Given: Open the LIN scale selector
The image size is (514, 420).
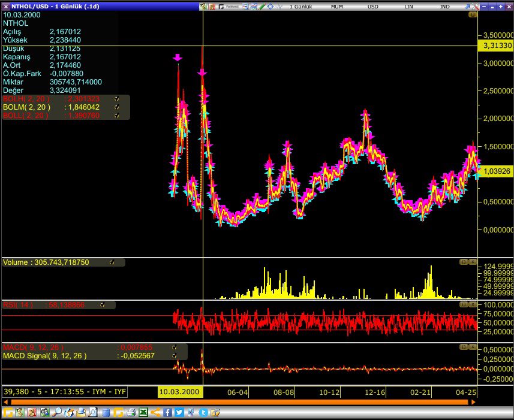Looking at the screenshot, I should pyautogui.click(x=408, y=6).
